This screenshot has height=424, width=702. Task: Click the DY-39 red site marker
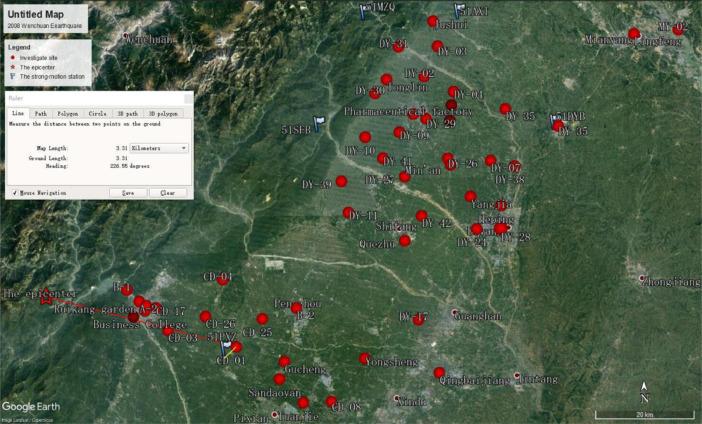[x=341, y=181]
